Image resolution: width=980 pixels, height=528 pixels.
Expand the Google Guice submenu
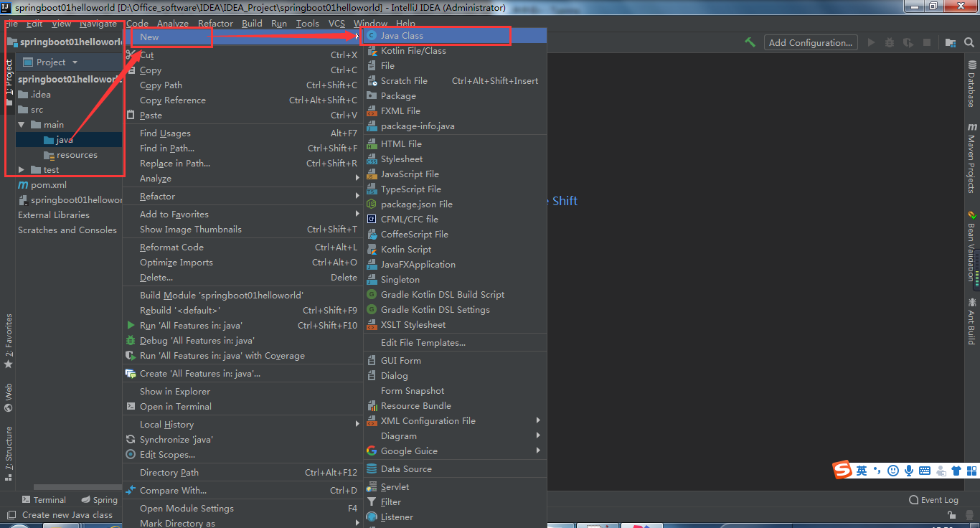coord(455,451)
